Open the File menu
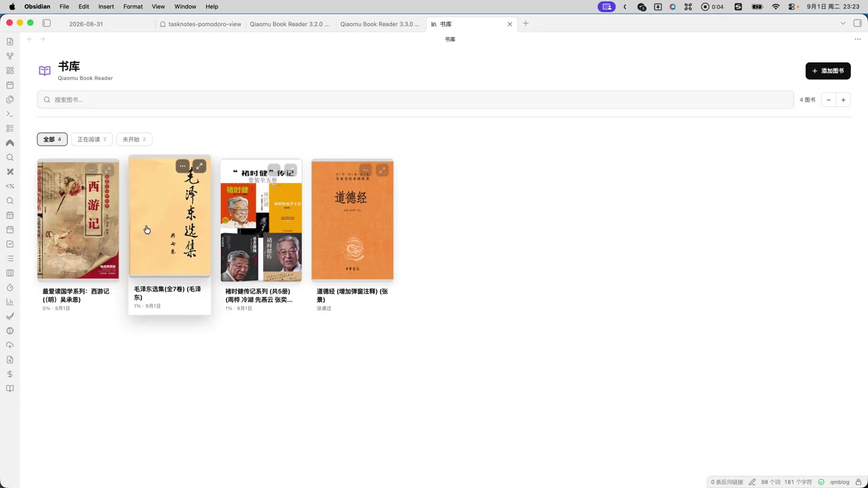 (x=64, y=7)
